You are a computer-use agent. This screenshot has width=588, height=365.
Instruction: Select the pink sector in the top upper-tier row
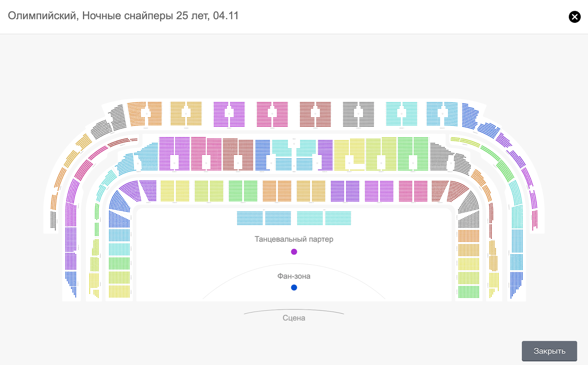coord(272,114)
